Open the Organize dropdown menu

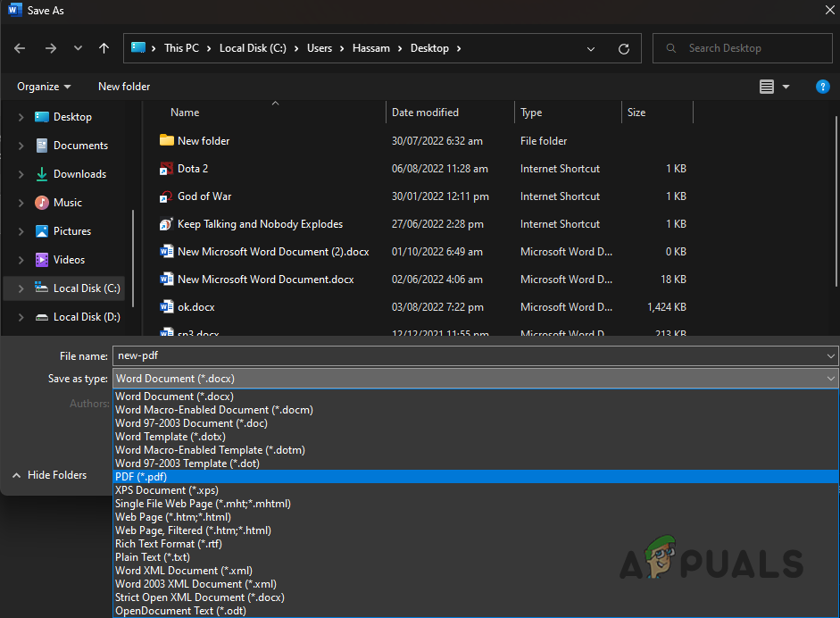pyautogui.click(x=44, y=87)
